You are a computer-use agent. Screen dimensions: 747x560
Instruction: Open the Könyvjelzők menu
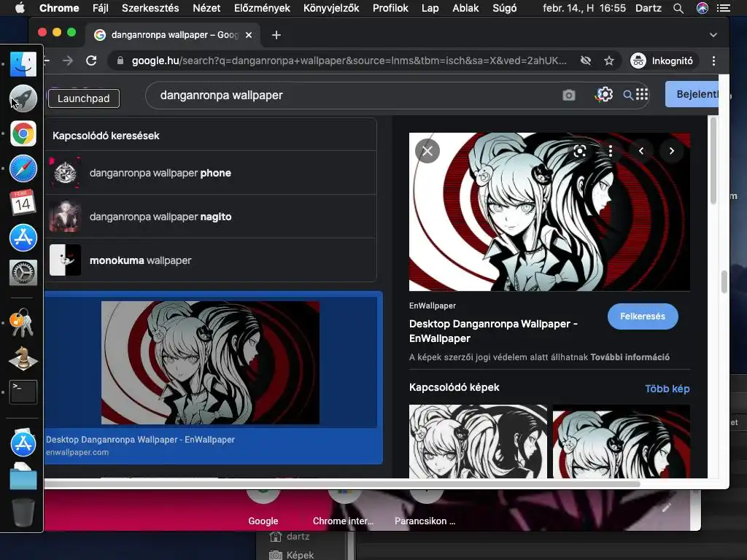[x=331, y=8]
